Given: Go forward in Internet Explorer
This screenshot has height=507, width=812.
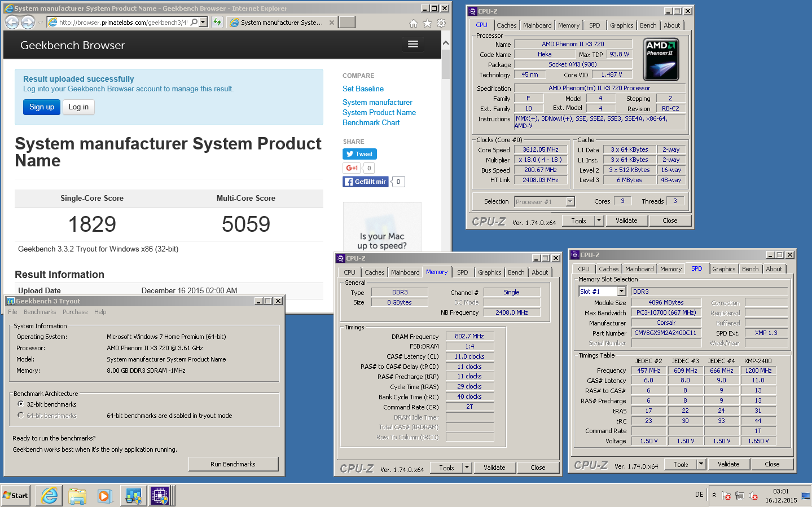Looking at the screenshot, I should [x=28, y=22].
